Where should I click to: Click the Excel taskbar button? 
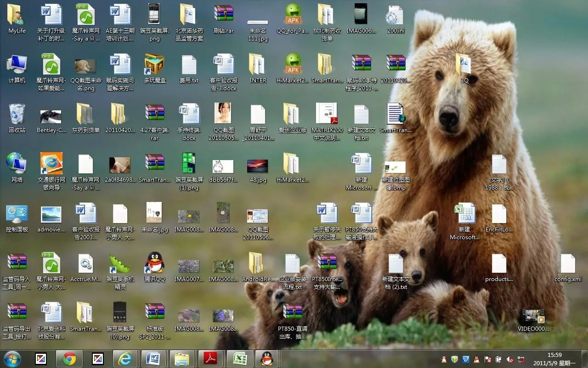coord(240,359)
